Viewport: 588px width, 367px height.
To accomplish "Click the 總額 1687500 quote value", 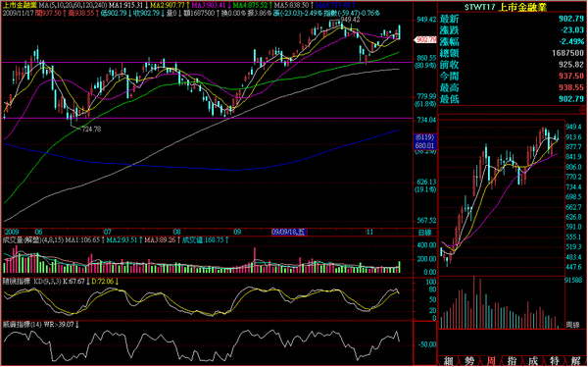I will pyautogui.click(x=567, y=53).
